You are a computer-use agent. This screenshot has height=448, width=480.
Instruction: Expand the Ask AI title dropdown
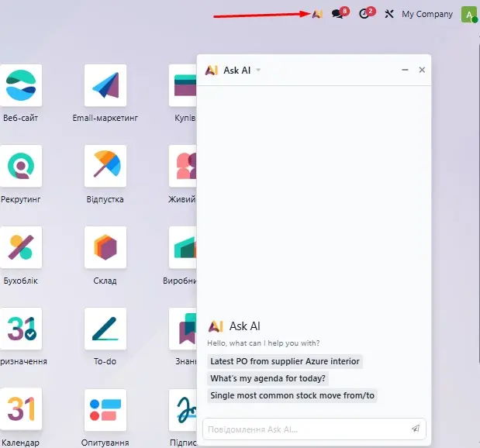258,70
